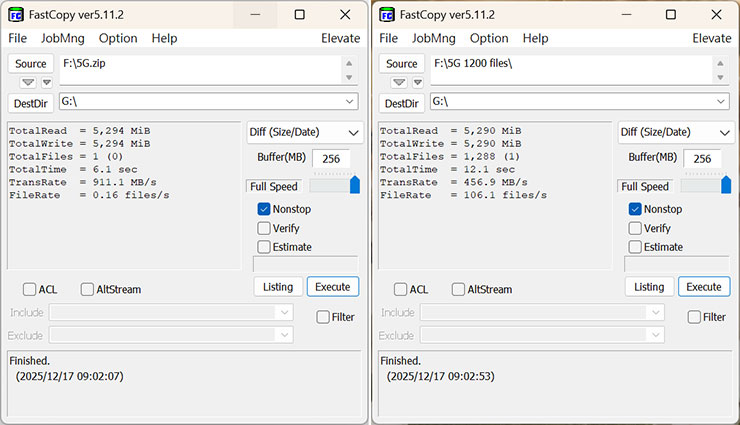Expand Exclude filter dropdown in right window
The image size is (740, 425).
point(655,335)
